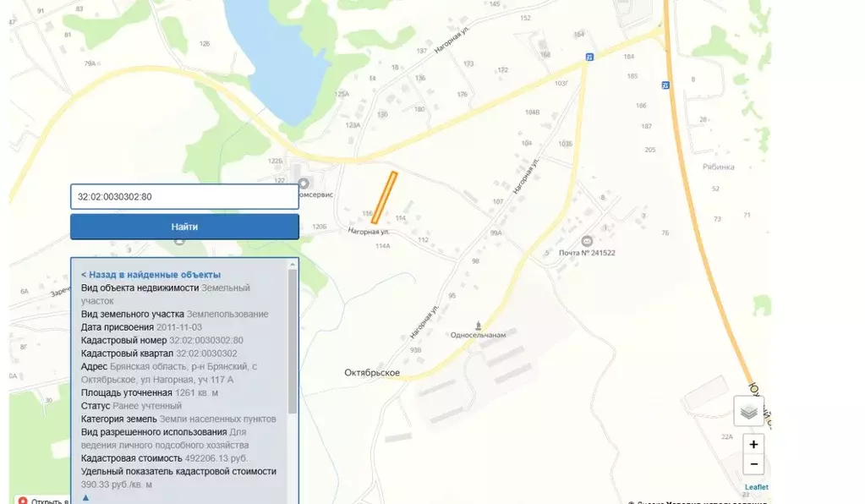Click the red pin Открыть в icon
The width and height of the screenshot is (865, 504).
[x=23, y=501]
